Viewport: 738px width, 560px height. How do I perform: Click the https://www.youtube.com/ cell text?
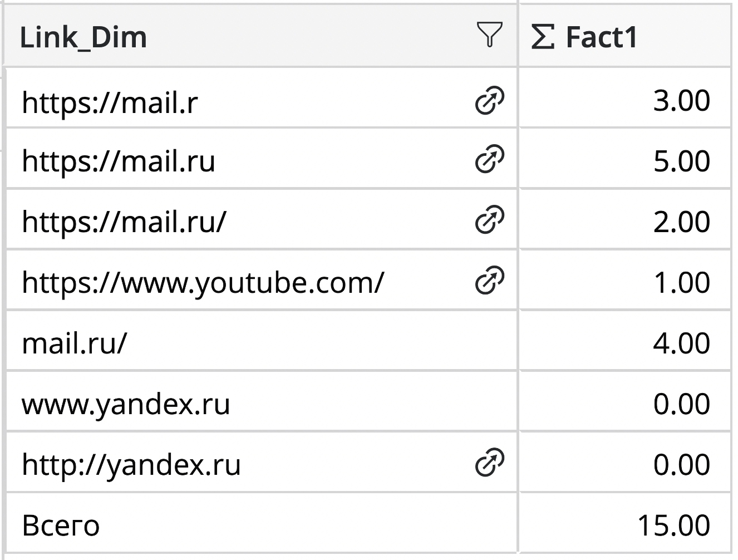pos(203,283)
